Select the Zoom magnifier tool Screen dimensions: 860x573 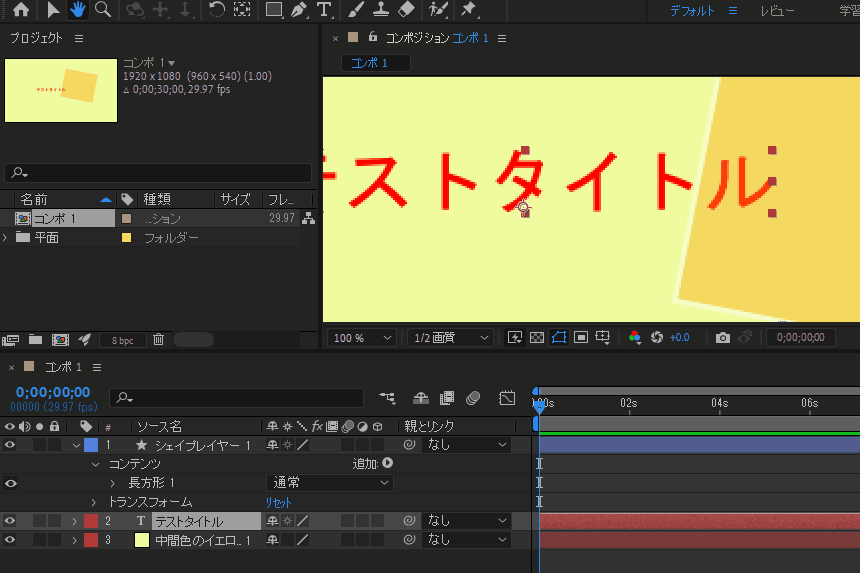coord(103,9)
